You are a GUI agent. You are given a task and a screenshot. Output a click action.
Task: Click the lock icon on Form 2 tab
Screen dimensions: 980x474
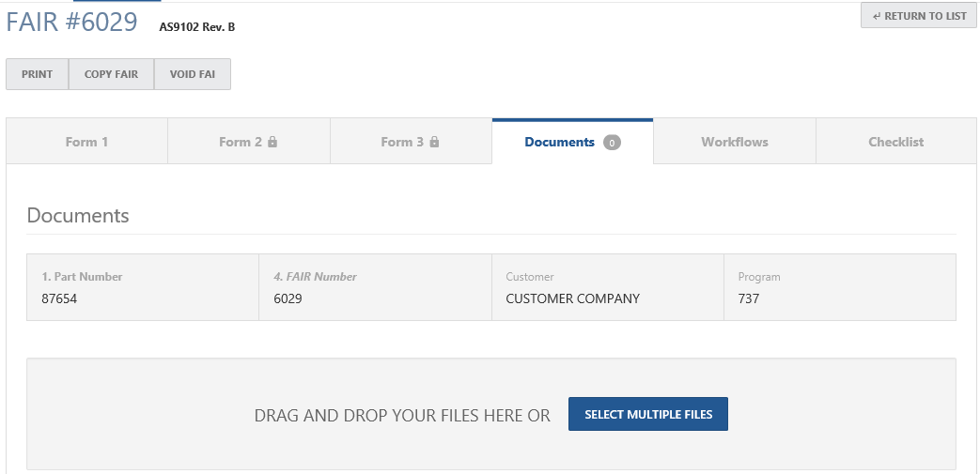pos(272,142)
